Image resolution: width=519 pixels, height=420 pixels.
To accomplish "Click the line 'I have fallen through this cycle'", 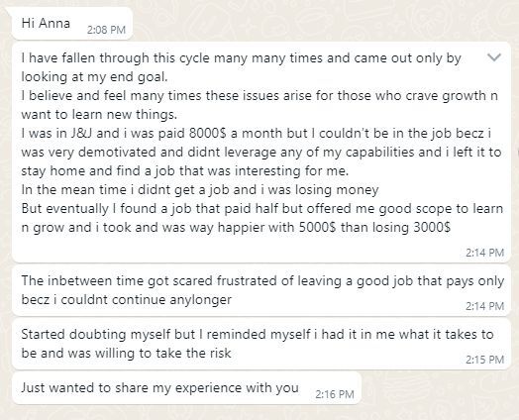I will point(241,58).
